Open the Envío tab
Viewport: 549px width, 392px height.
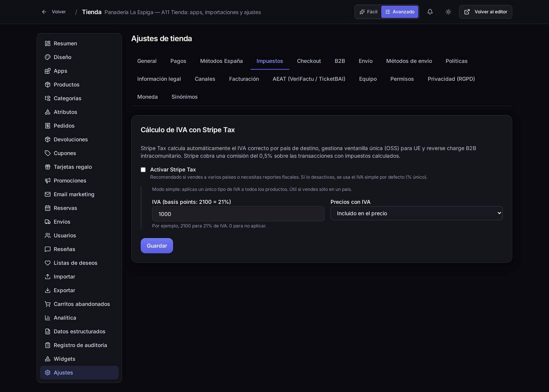click(365, 61)
